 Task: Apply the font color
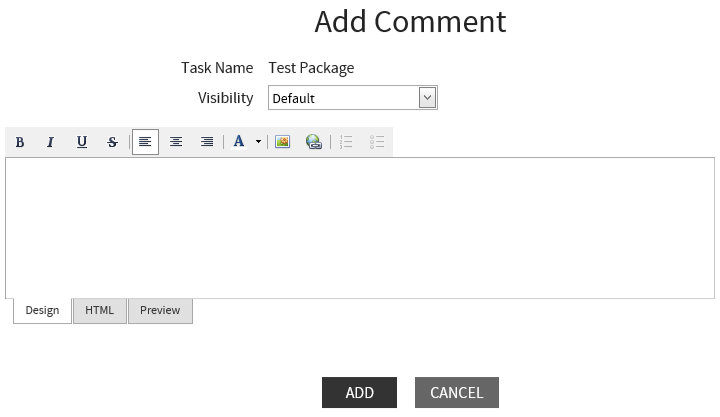[x=239, y=142]
